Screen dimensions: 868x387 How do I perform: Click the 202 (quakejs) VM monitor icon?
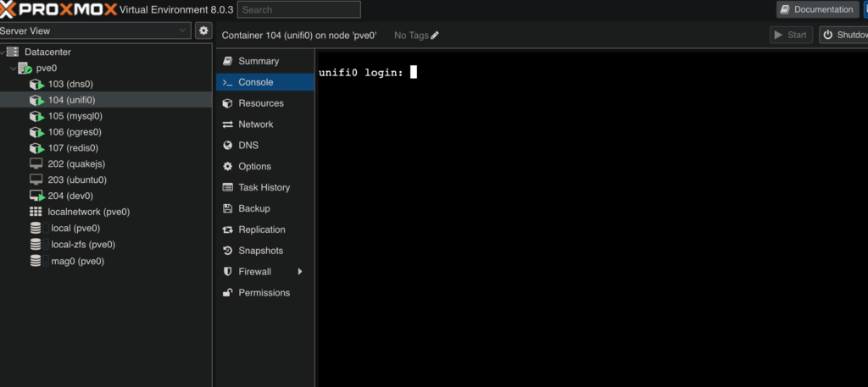pos(36,164)
